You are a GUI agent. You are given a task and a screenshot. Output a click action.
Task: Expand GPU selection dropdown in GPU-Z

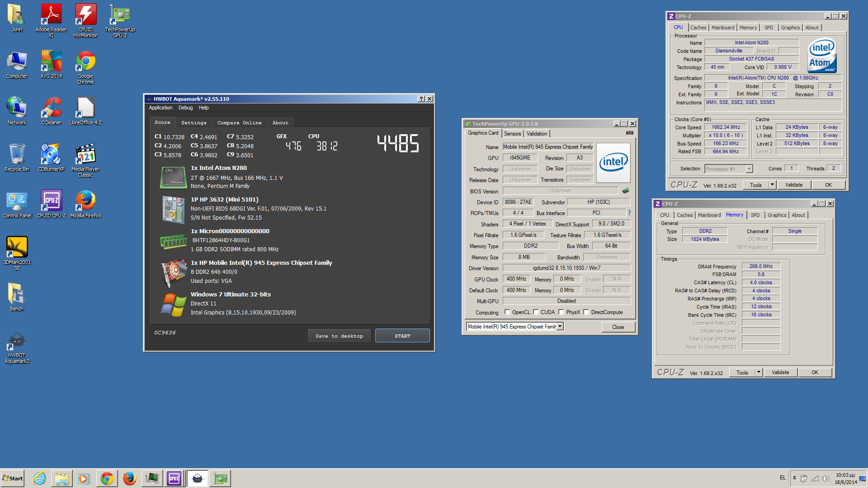[560, 326]
